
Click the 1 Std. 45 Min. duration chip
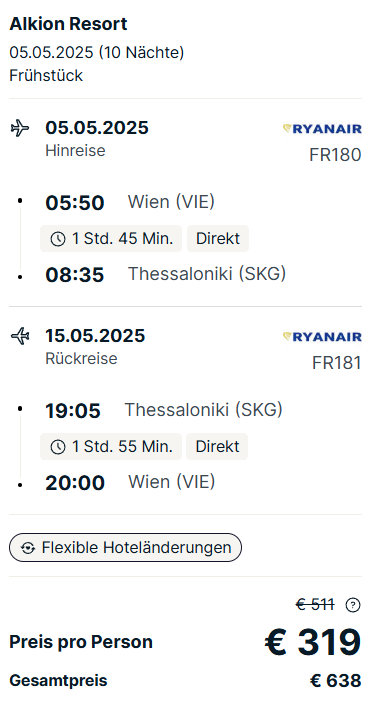tap(111, 239)
